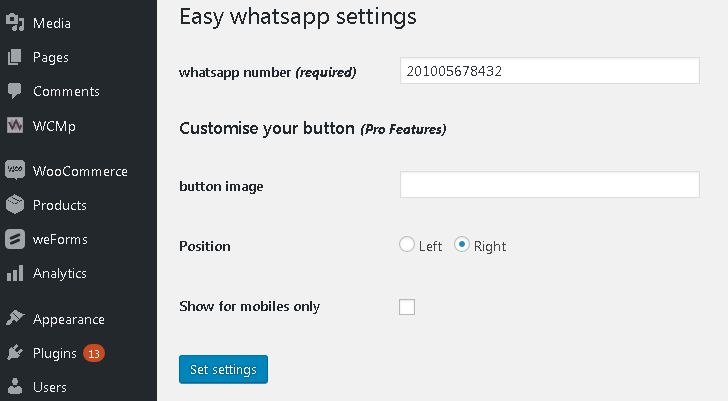728x401 pixels.
Task: Enable Show for mobiles only checkbox
Action: (x=407, y=307)
